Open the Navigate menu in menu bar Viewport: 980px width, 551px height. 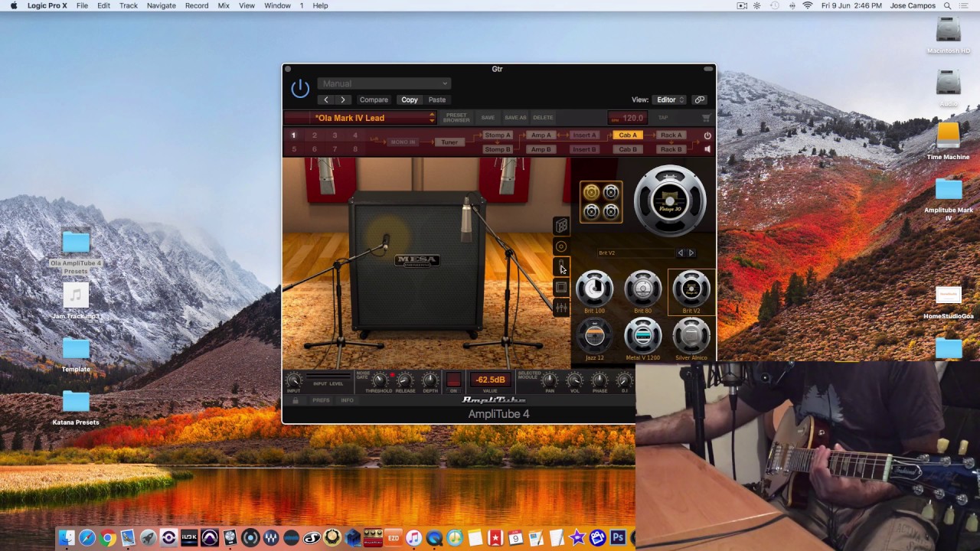click(x=161, y=5)
